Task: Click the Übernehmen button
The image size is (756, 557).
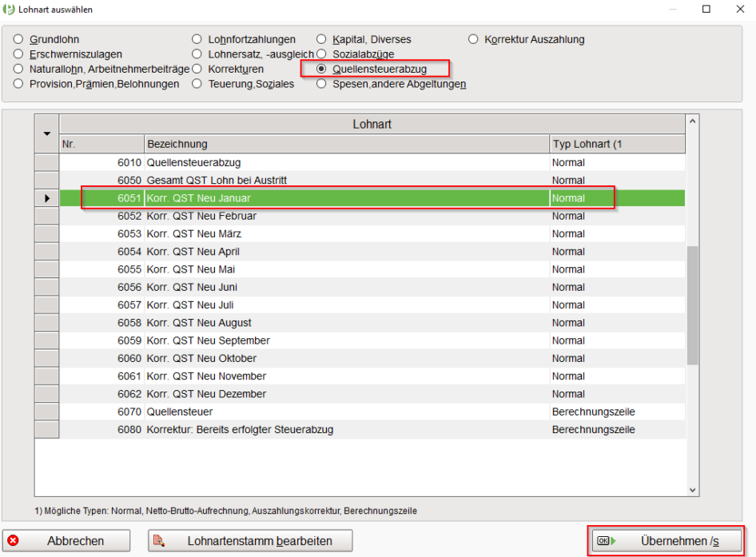Action: (666, 541)
